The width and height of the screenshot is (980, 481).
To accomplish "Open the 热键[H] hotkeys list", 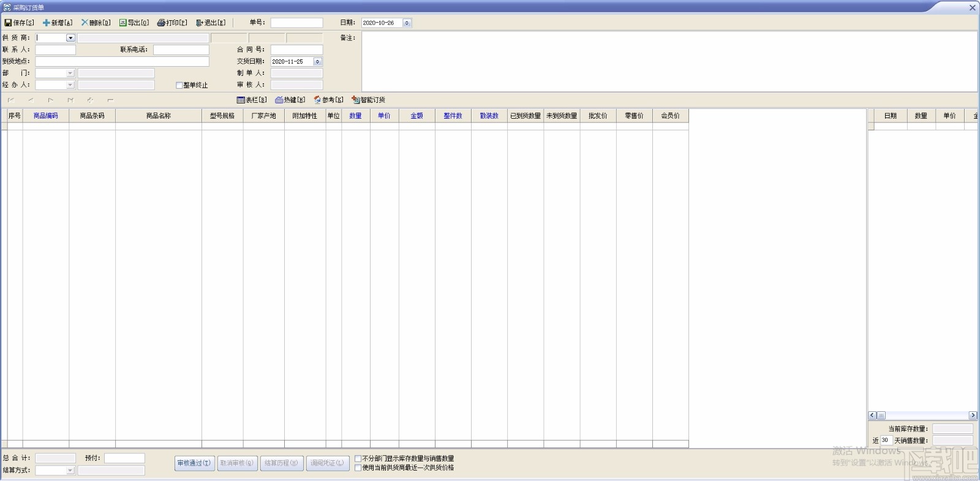I will tap(290, 100).
